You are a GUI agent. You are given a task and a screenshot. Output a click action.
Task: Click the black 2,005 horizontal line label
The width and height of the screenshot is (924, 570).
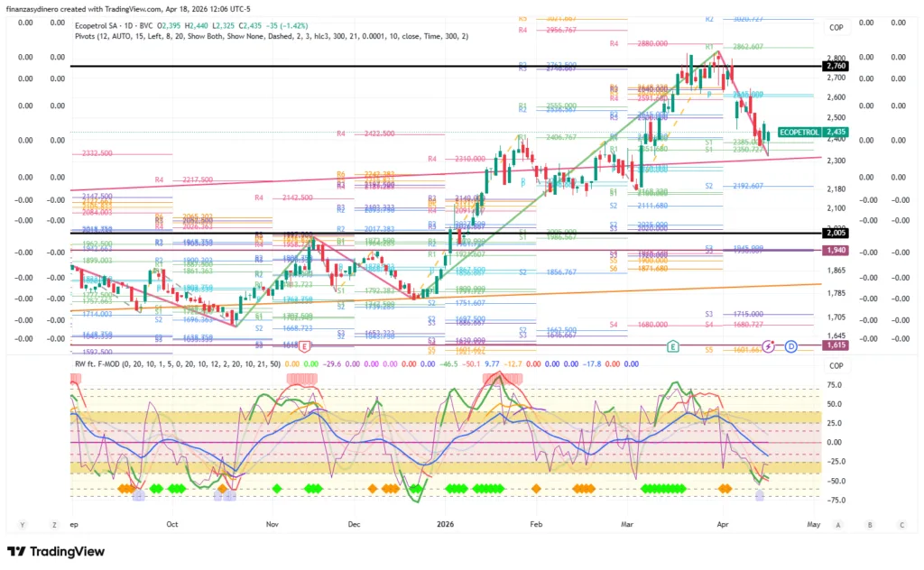coord(836,233)
